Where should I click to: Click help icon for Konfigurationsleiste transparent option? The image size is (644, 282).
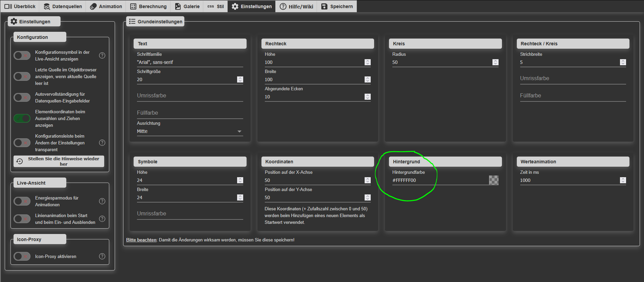click(102, 143)
